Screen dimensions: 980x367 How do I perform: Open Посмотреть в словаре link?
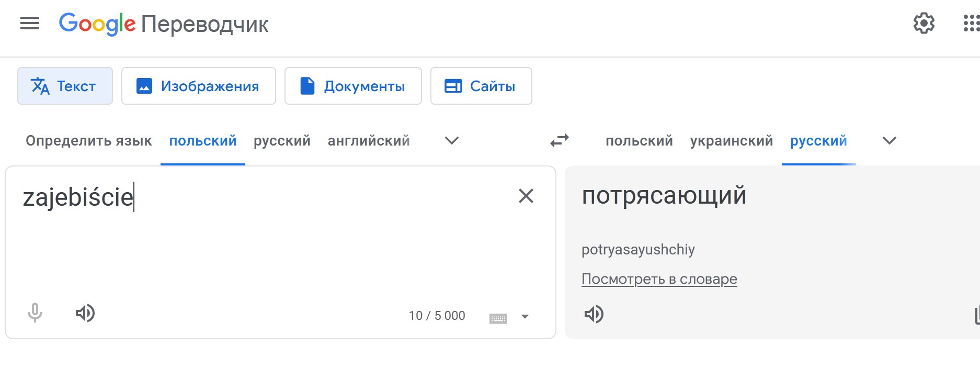click(659, 279)
